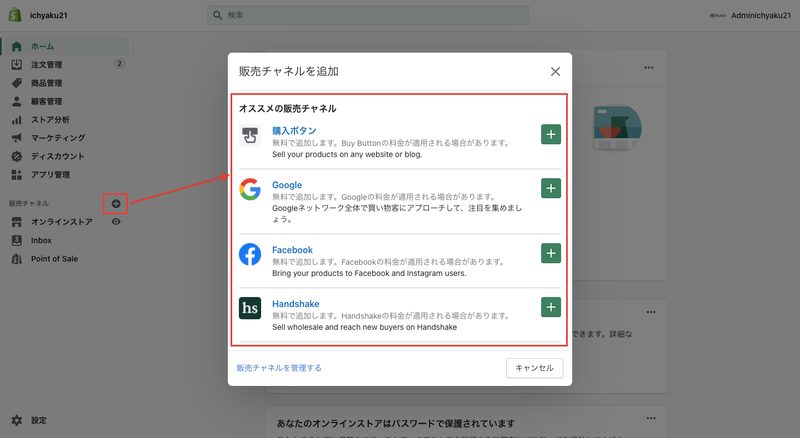Click the analytics bar chart icon
This screenshot has height=438, width=800.
coord(16,120)
